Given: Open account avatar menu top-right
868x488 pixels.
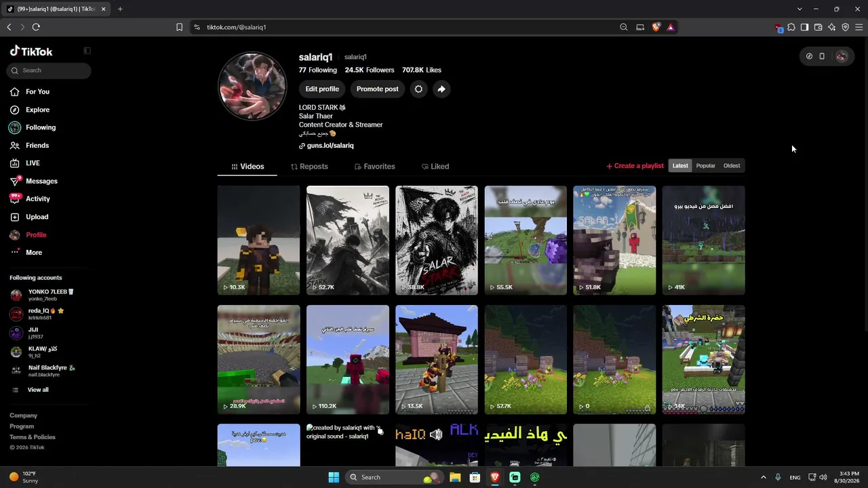Looking at the screenshot, I should pos(842,56).
